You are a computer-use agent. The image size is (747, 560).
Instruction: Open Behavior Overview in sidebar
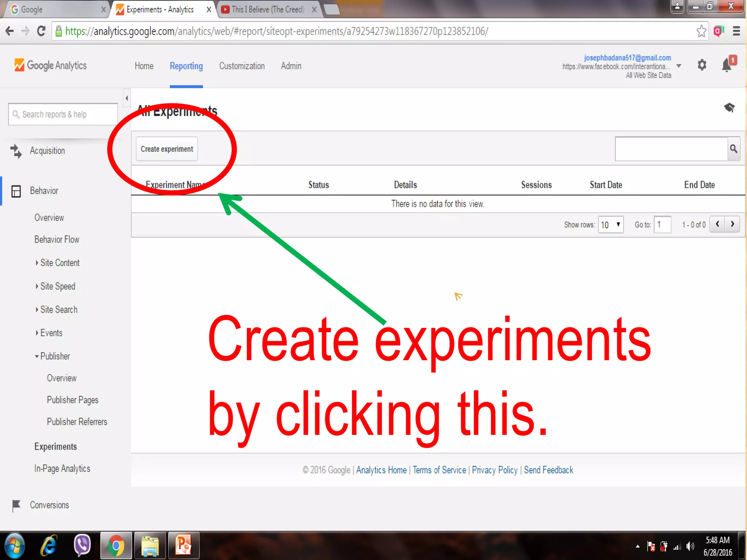(49, 217)
